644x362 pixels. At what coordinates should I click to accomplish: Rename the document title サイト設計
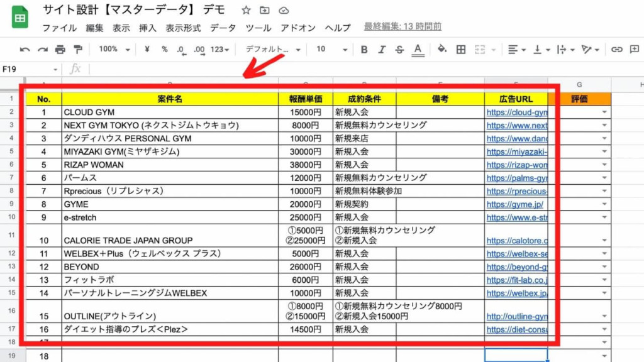tap(134, 10)
